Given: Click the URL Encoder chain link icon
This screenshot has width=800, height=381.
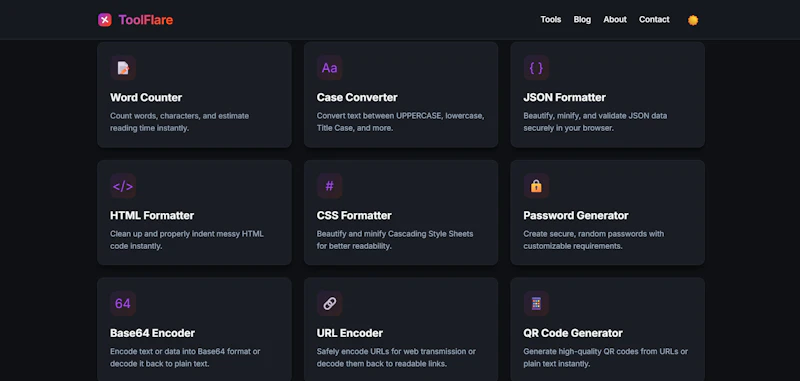Looking at the screenshot, I should point(330,303).
